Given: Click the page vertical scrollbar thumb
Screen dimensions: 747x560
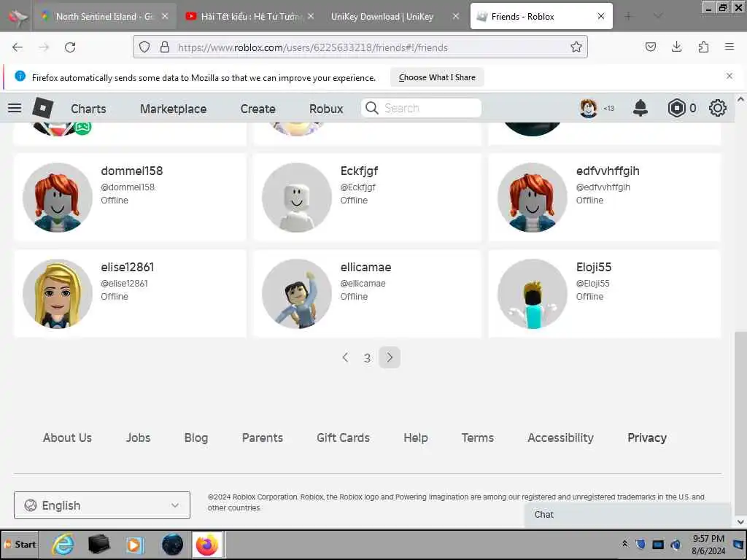Looking at the screenshot, I should coord(740,424).
